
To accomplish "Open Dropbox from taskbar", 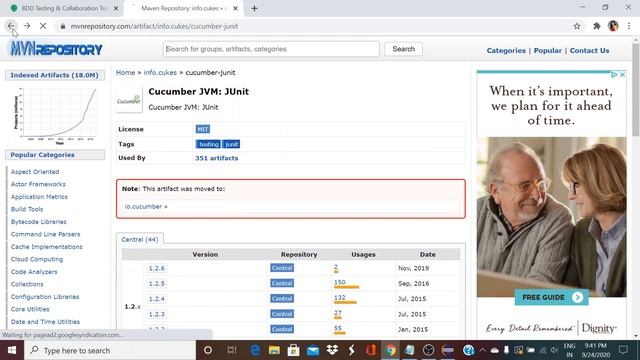I will (x=332, y=350).
